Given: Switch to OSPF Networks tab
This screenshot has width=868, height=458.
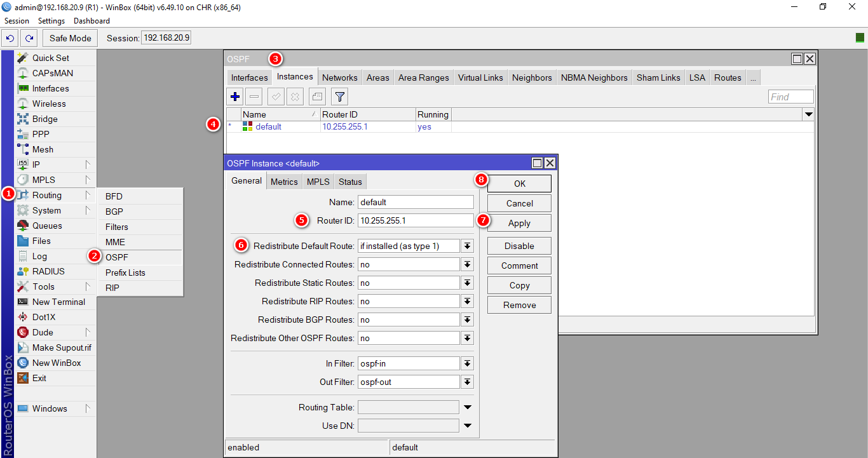Looking at the screenshot, I should (339, 77).
